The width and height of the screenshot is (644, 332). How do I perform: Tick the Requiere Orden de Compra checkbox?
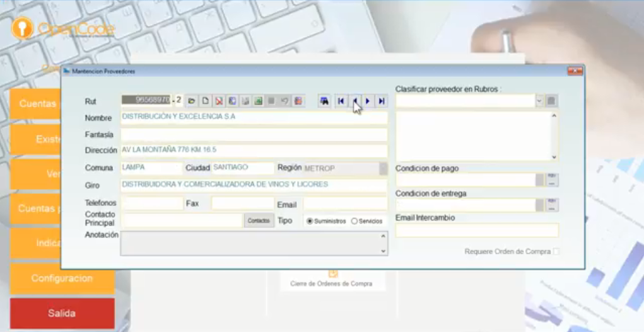coord(556,251)
